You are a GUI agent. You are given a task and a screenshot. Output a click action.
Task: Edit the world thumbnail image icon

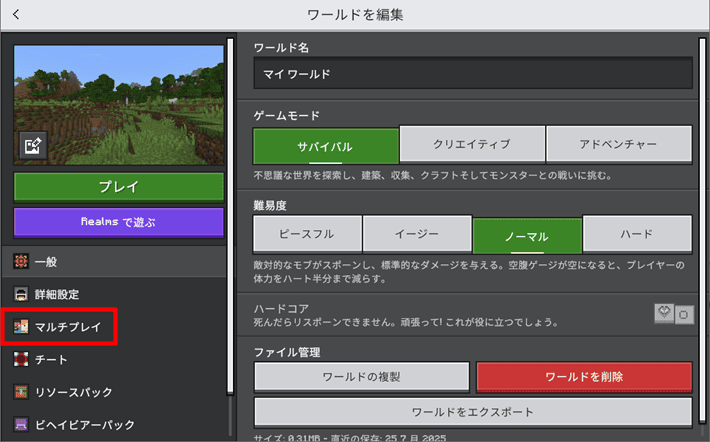click(33, 146)
